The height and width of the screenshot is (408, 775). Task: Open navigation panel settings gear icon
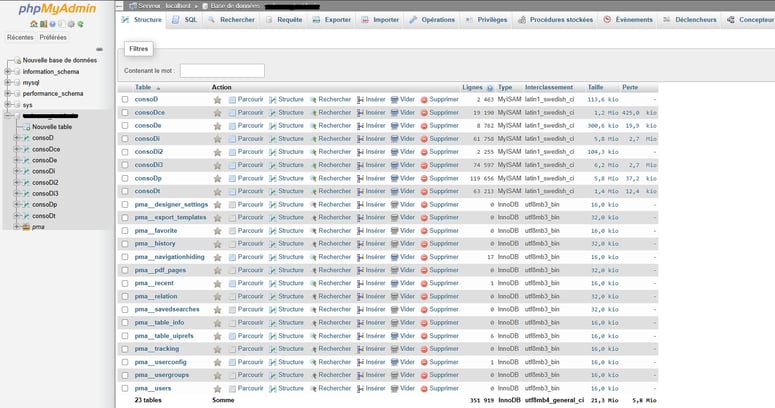point(71,24)
